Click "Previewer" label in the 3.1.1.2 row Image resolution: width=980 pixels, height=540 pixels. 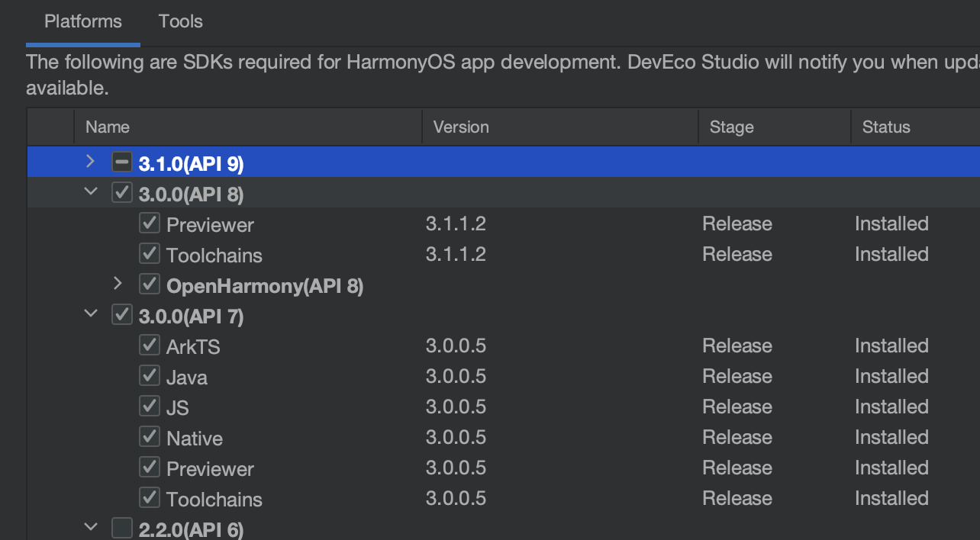210,224
